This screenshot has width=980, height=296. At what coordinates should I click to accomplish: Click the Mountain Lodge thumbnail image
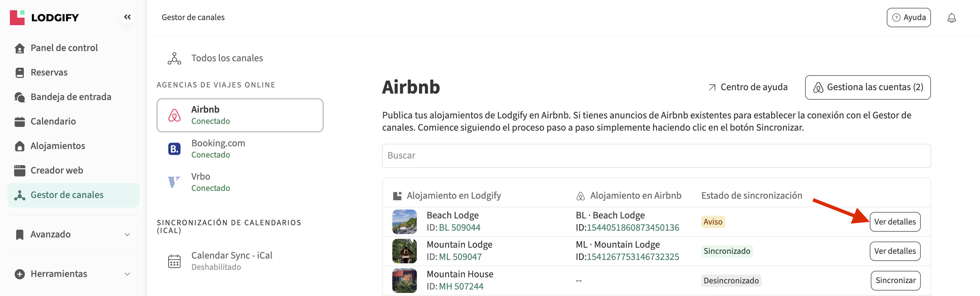click(x=404, y=251)
